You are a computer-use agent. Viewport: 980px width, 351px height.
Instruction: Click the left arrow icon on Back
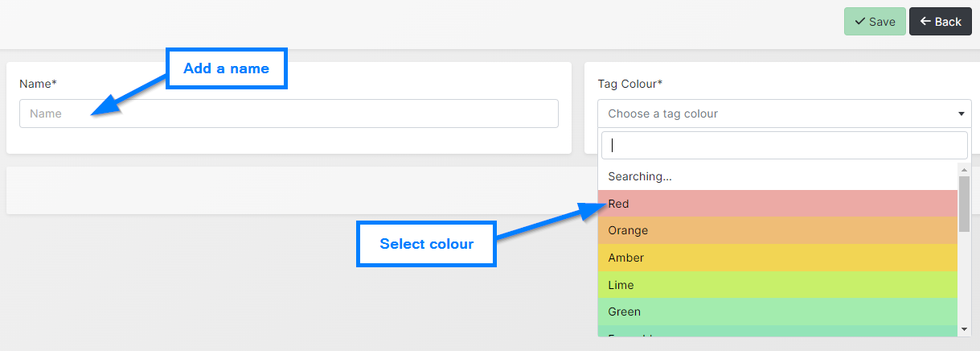[925, 22]
